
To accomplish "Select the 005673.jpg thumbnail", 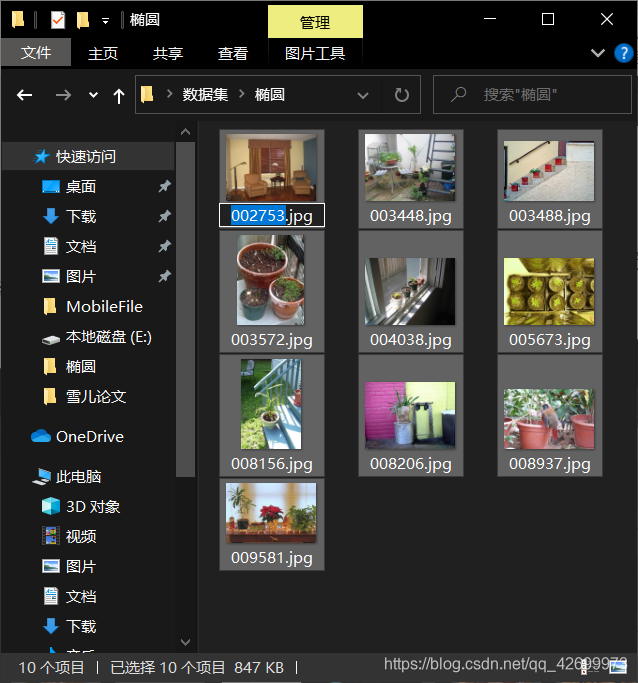I will click(549, 291).
